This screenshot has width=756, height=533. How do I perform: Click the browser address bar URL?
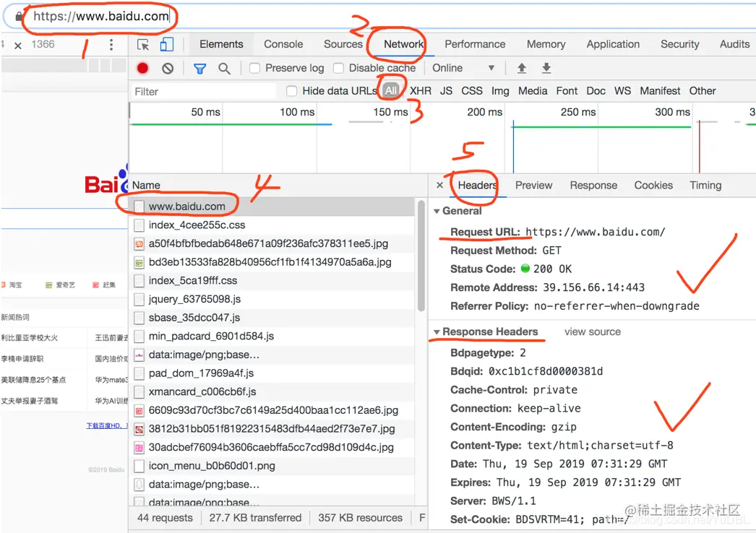point(100,17)
